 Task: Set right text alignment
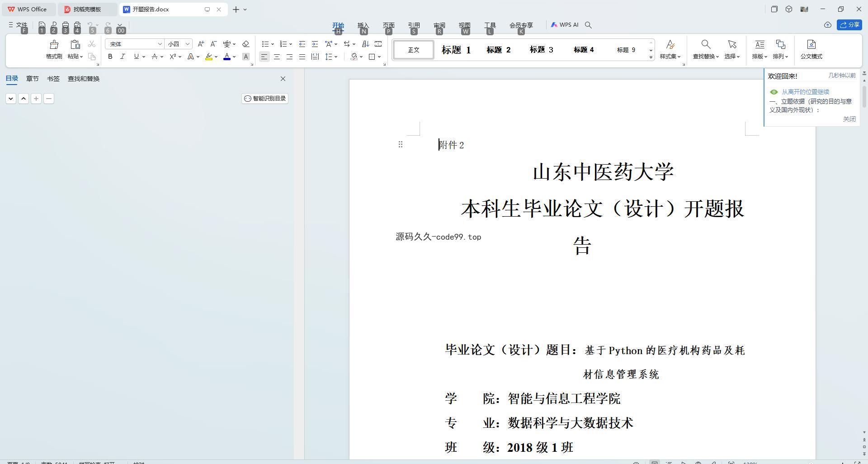click(x=289, y=57)
